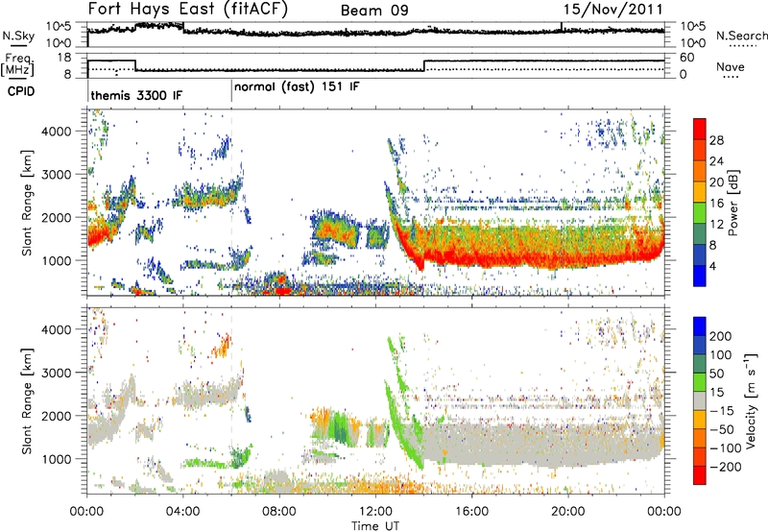Select the "100" velocity scale value

point(721,354)
